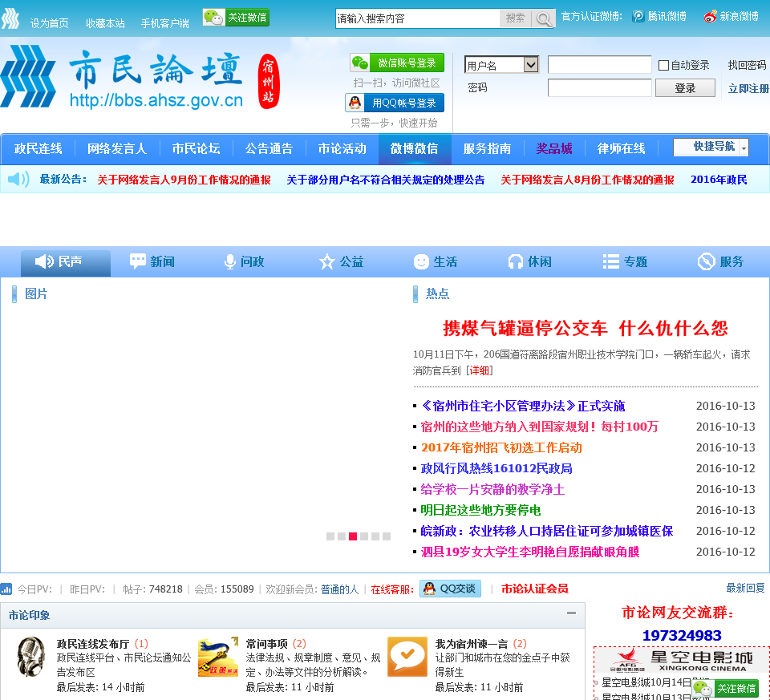Select the 问政 tab
The height and width of the screenshot is (700, 770).
(x=244, y=261)
